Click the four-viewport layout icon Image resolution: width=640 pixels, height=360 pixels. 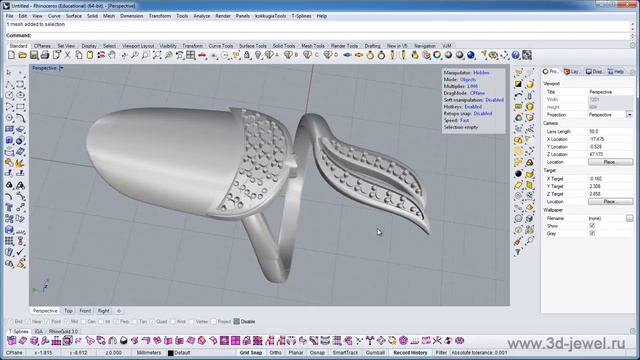click(191, 55)
